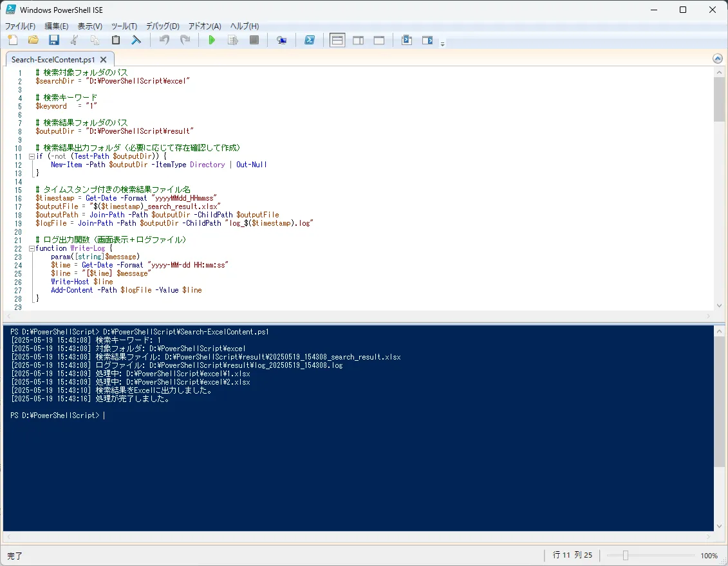Viewport: 728px width, 566px height.
Task: Open the New Remote PowerShell Tab icon
Action: (x=281, y=40)
